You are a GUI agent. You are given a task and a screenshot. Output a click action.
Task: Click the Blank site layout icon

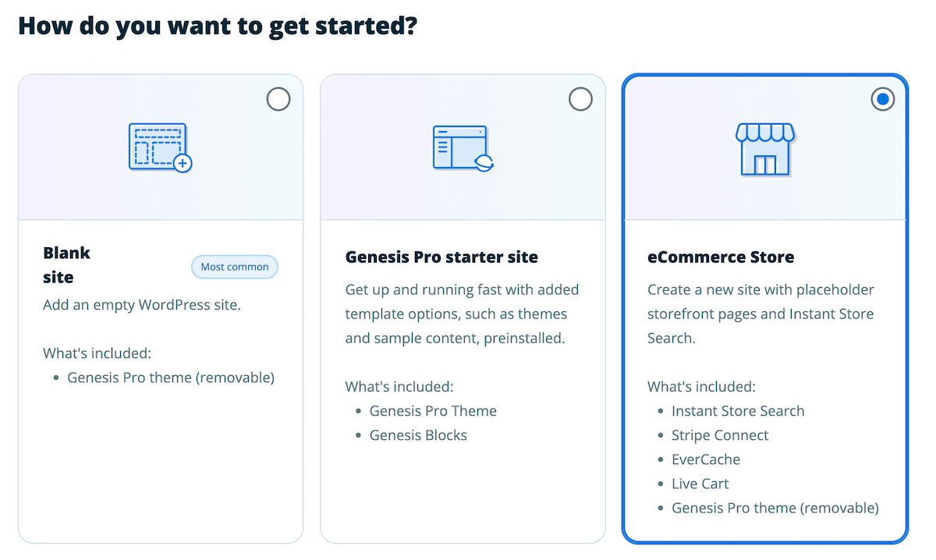point(160,147)
